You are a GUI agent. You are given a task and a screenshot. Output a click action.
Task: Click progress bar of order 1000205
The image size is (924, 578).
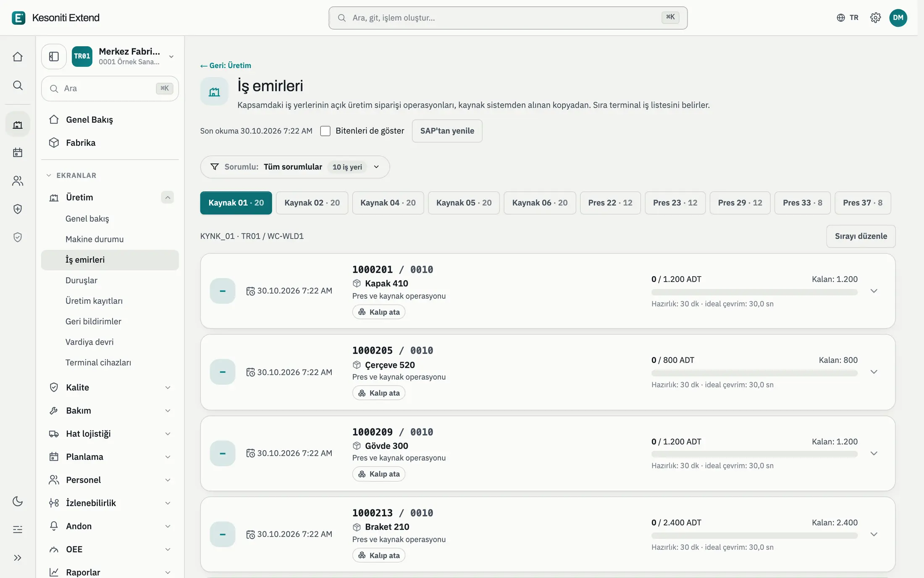click(x=754, y=373)
